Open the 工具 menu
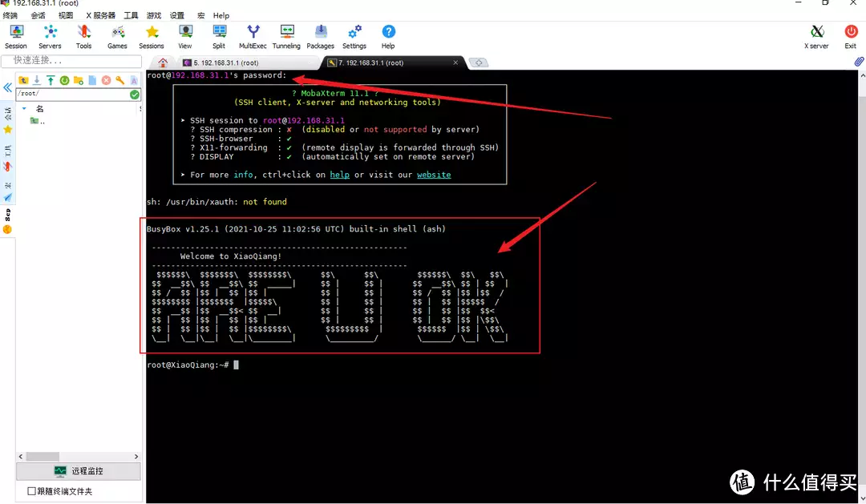The height and width of the screenshot is (504, 866). point(131,15)
